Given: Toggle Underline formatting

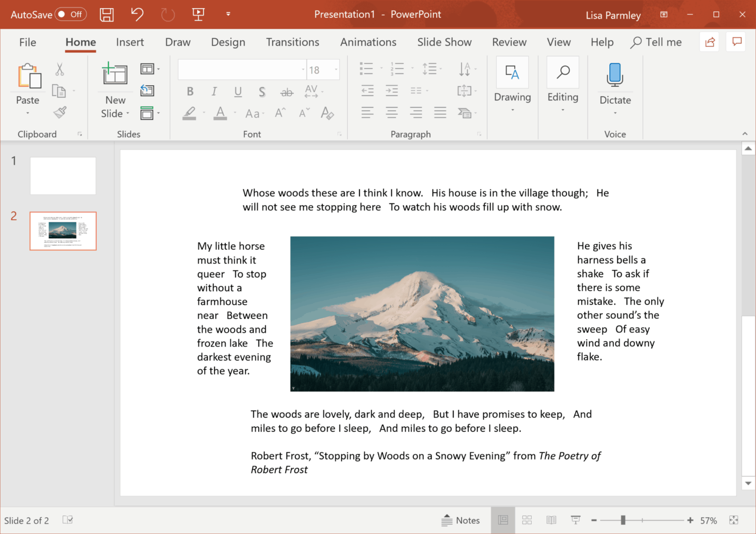Looking at the screenshot, I should point(238,92).
